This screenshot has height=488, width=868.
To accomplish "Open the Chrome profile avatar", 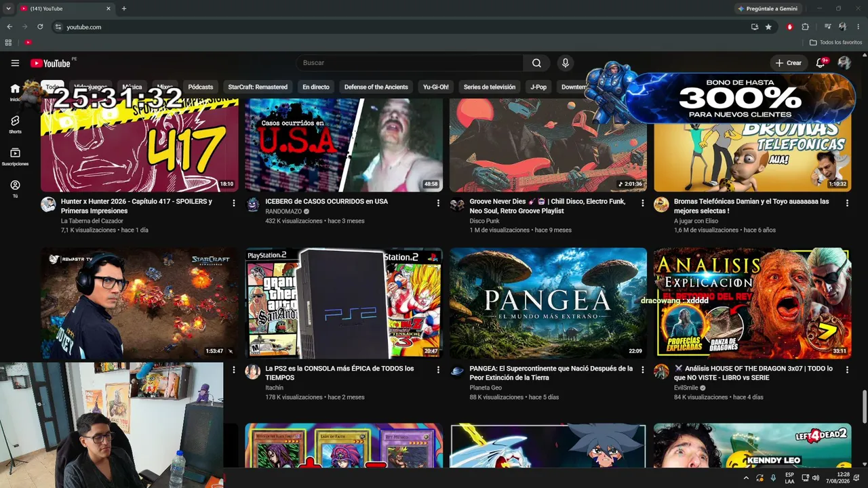I will (x=842, y=27).
